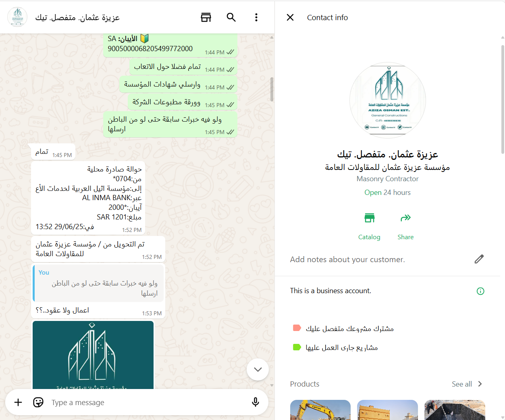Record a voice message with microphone

click(x=255, y=402)
